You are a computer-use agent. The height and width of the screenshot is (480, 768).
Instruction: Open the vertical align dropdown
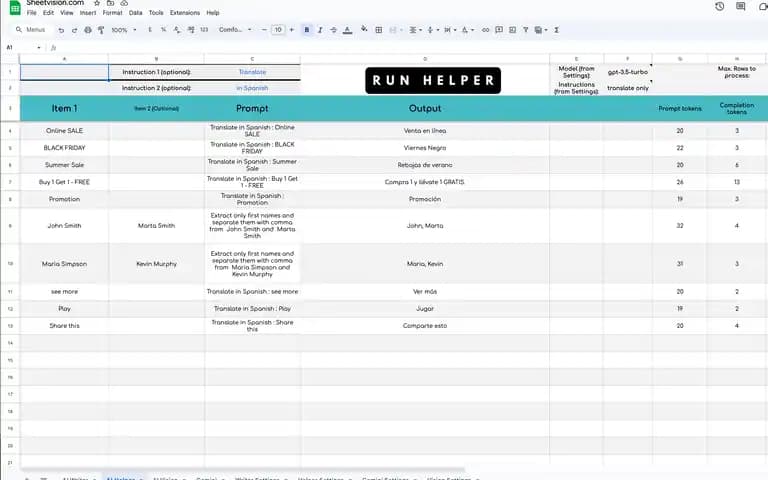432,30
